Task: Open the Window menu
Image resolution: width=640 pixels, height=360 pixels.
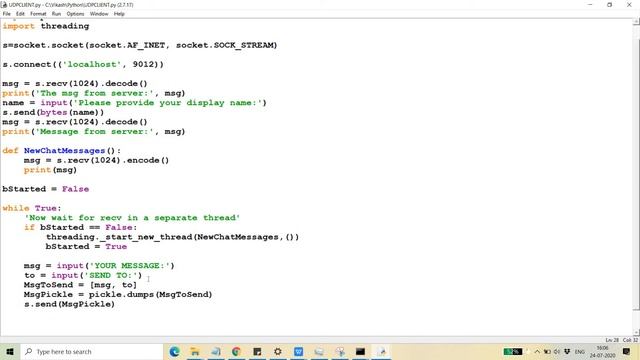Action: point(99,14)
